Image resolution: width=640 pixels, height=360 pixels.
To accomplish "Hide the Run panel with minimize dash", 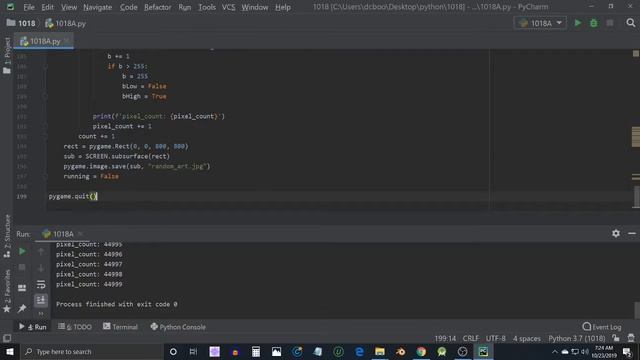I will pyautogui.click(x=632, y=233).
